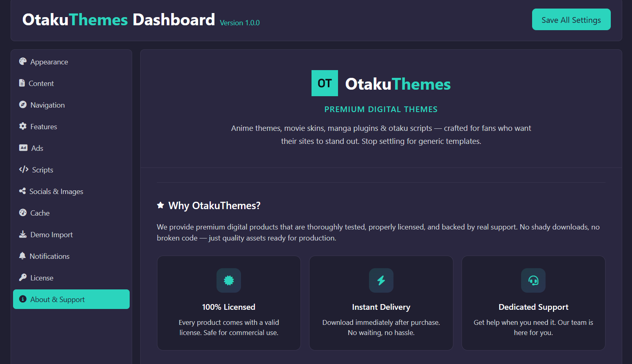Click the Navigation compass icon
This screenshot has width=632, height=364.
tap(23, 105)
